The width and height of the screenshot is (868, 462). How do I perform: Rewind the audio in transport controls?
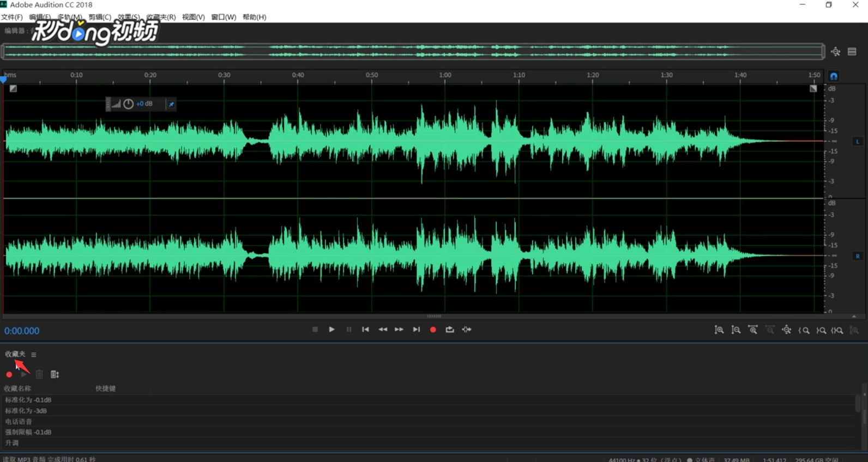point(383,330)
